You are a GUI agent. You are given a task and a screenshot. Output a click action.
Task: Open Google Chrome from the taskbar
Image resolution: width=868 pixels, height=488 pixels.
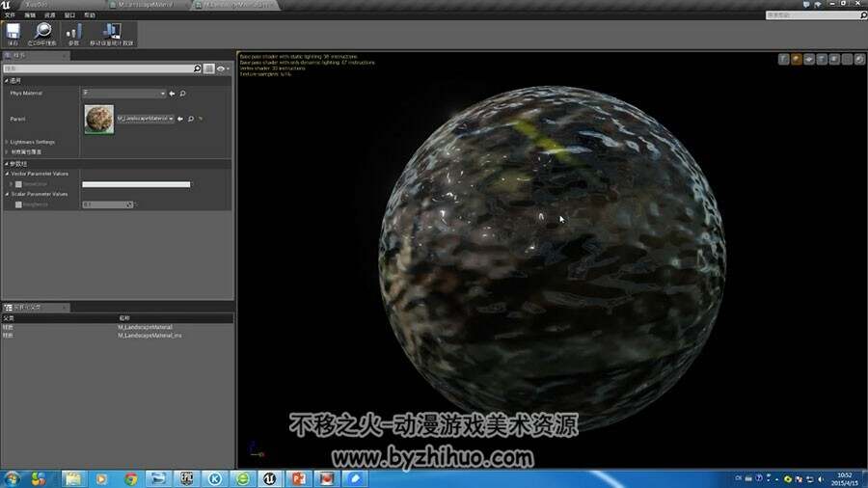130,478
